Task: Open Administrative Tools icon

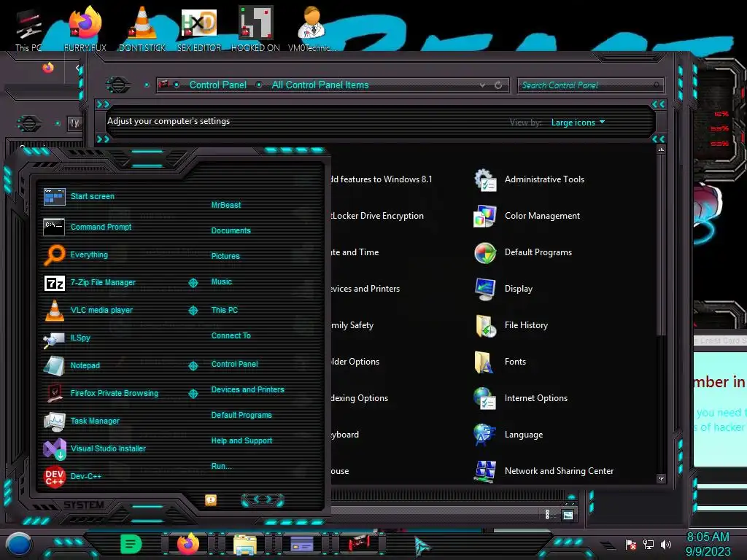Action: click(485, 180)
